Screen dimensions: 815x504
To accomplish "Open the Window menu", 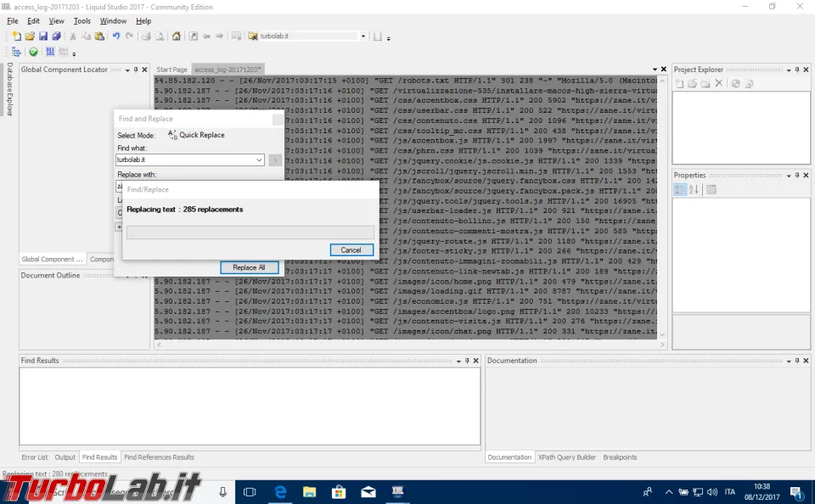I will [x=113, y=20].
